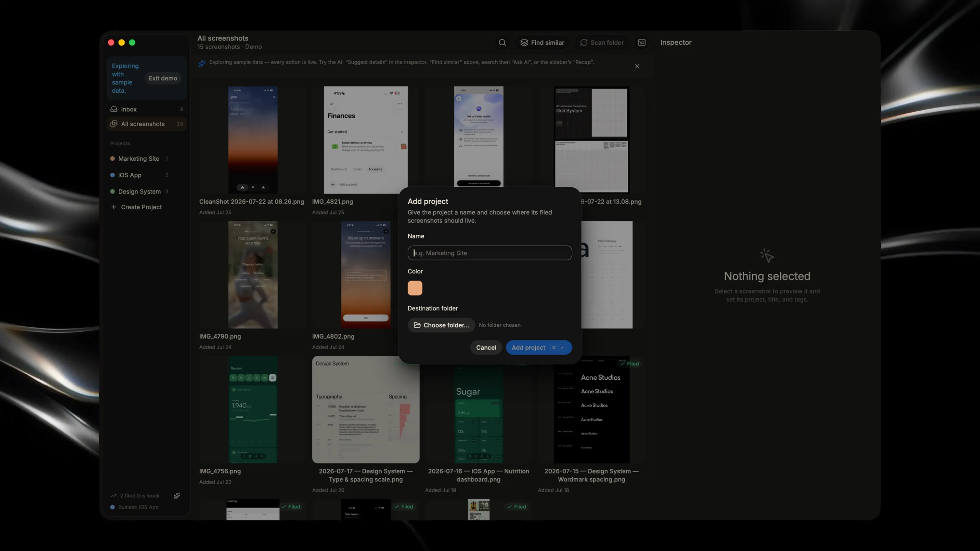Cancel the Add project dialog
This screenshot has width=980, height=551.
(486, 347)
